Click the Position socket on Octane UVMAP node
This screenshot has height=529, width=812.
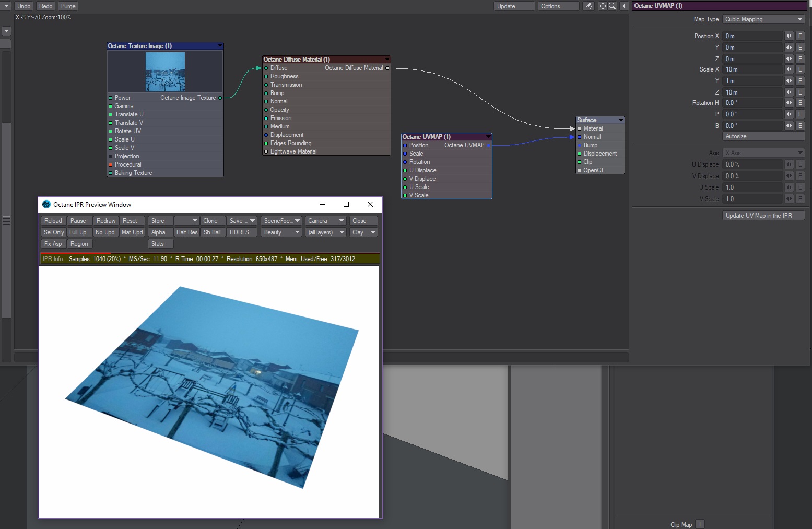click(405, 145)
